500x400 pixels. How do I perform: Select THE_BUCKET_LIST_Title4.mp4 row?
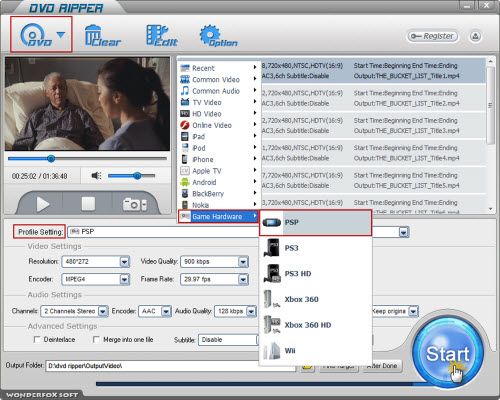coord(373,153)
